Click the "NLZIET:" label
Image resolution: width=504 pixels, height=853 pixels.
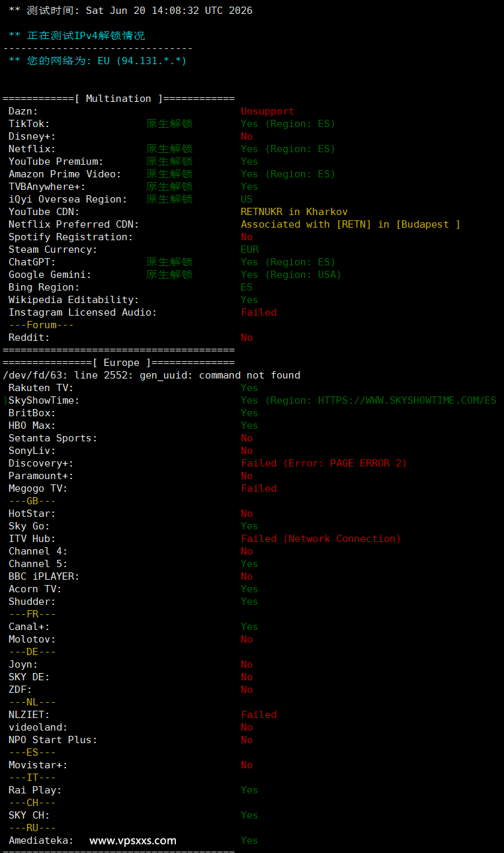[29, 715]
